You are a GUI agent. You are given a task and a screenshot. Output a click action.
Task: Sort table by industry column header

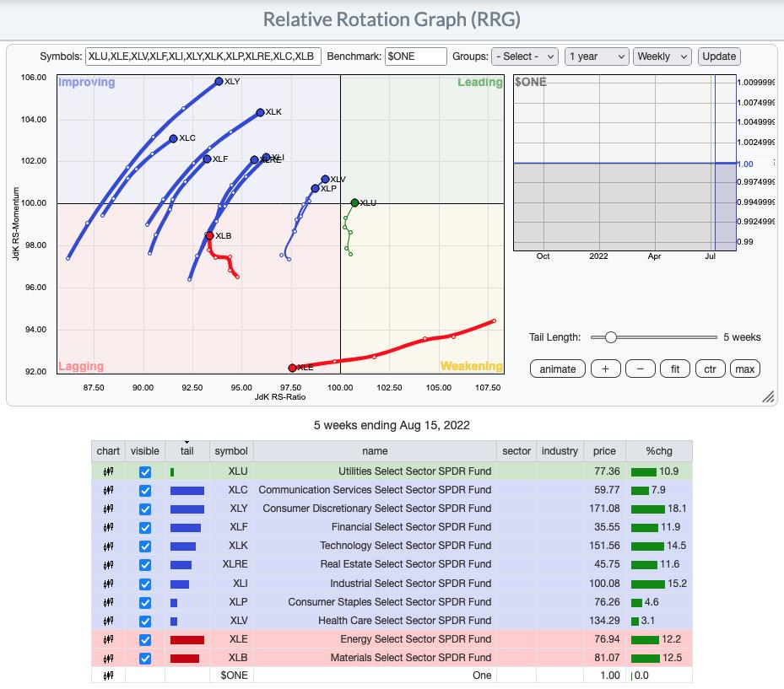[560, 451]
